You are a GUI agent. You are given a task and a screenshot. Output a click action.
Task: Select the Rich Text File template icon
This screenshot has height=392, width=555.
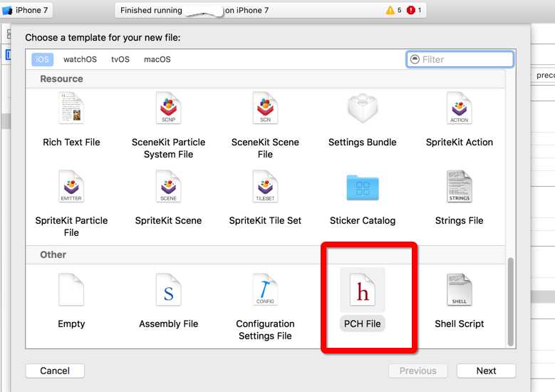click(x=71, y=108)
